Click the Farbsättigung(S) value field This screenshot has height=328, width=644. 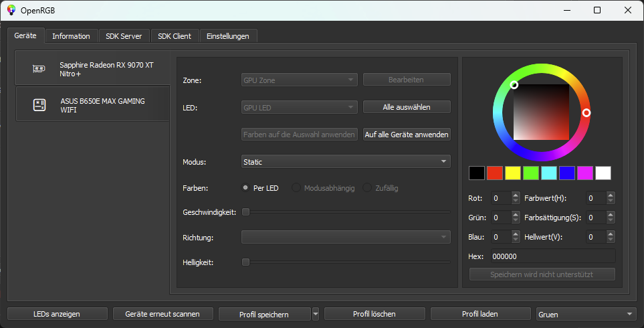pyautogui.click(x=597, y=218)
